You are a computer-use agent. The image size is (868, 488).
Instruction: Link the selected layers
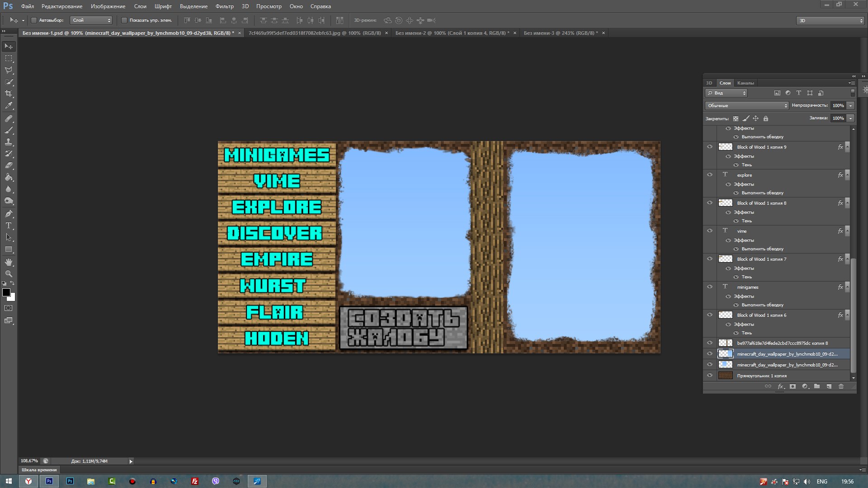[x=768, y=386]
